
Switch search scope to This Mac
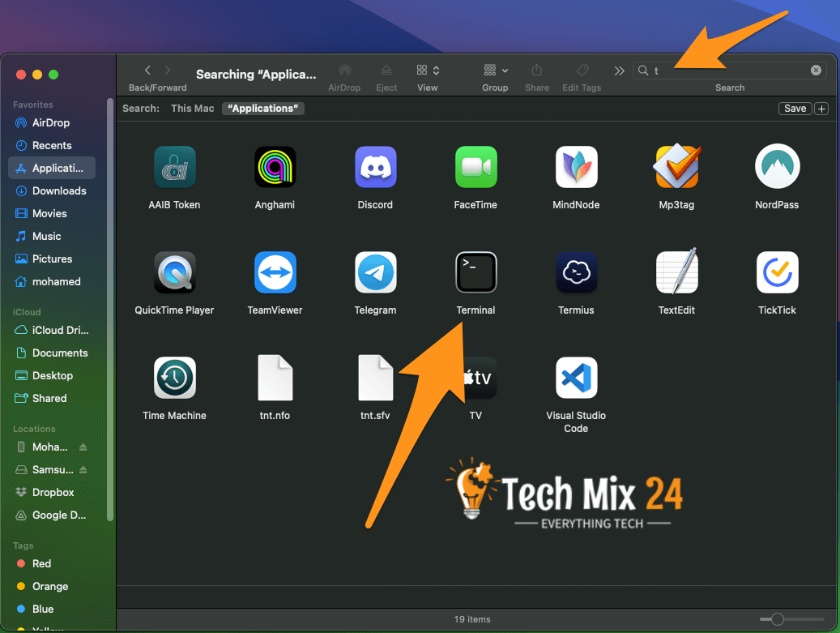[192, 109]
